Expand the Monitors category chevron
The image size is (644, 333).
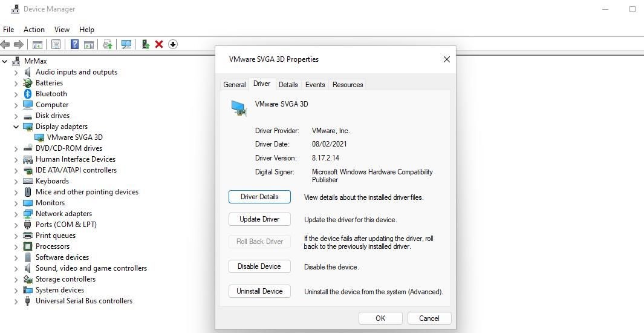click(16, 203)
